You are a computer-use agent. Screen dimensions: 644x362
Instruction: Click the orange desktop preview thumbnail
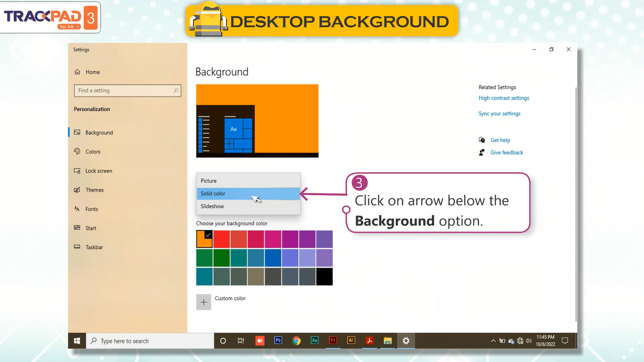257,121
